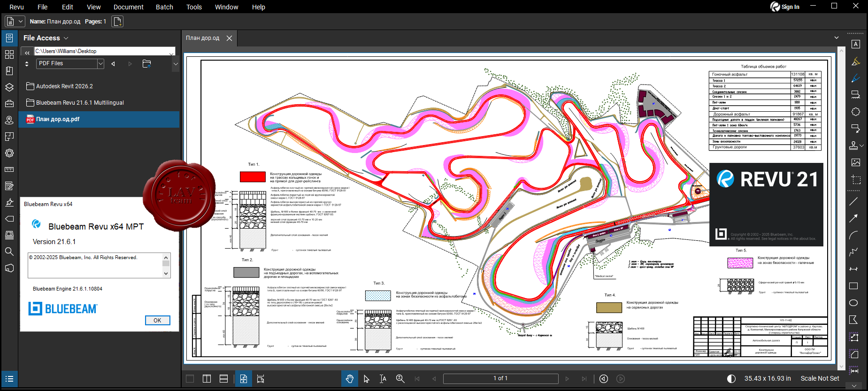The width and height of the screenshot is (868, 391).
Task: Open the Properties gear panel icon
Action: [9, 153]
